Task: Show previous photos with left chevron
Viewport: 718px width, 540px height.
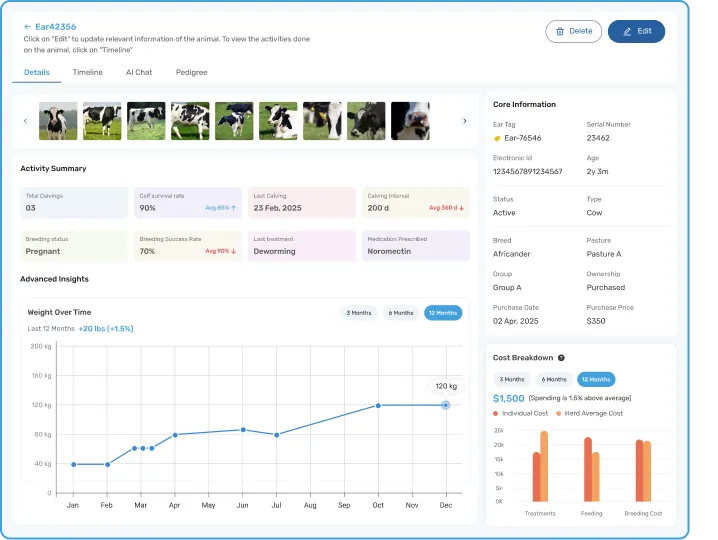Action: [26, 121]
